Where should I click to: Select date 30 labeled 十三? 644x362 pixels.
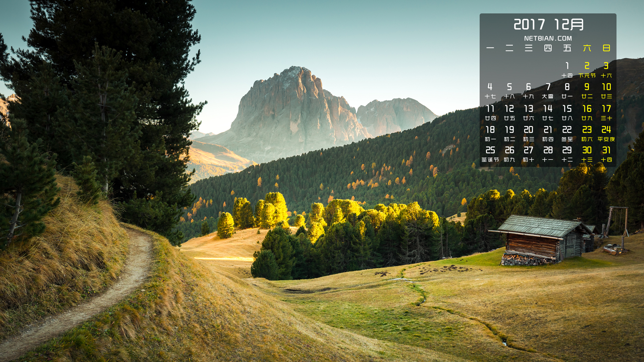coord(587,154)
